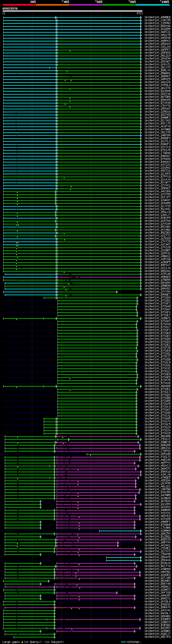Select the UniRef100_C1MVN3 hit label
The width and height of the screenshot is (172, 644).
coord(157,23)
